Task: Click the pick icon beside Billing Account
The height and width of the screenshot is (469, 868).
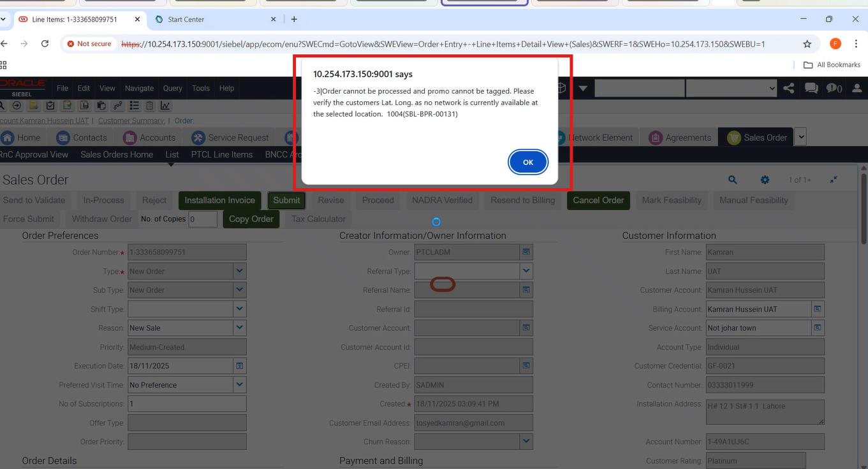Action: click(x=818, y=309)
